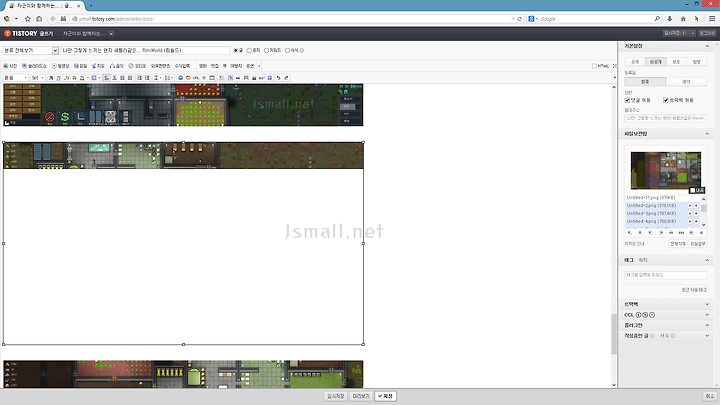Select the 공개 visibility tab

[635, 62]
